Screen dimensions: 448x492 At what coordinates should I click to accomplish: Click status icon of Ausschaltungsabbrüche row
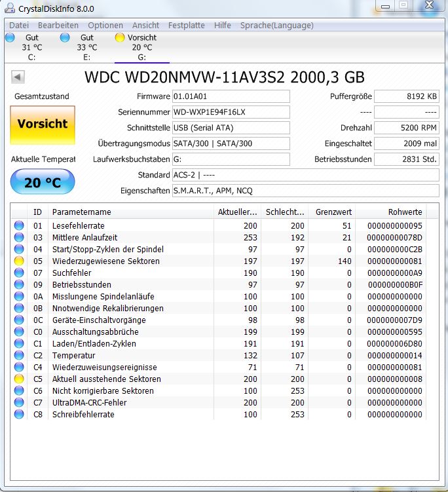tap(19, 331)
